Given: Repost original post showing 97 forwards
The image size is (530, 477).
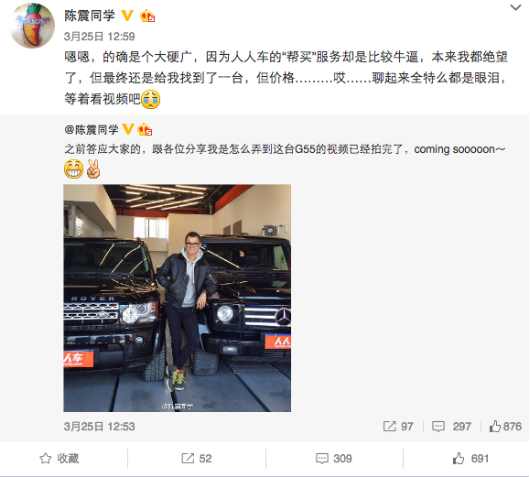Looking at the screenshot, I should click(398, 426).
